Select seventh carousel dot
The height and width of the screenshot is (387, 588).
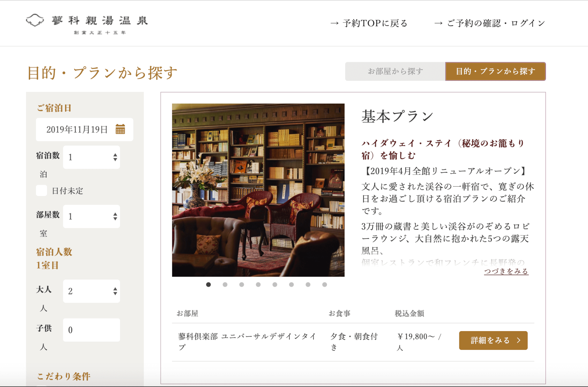tap(308, 285)
